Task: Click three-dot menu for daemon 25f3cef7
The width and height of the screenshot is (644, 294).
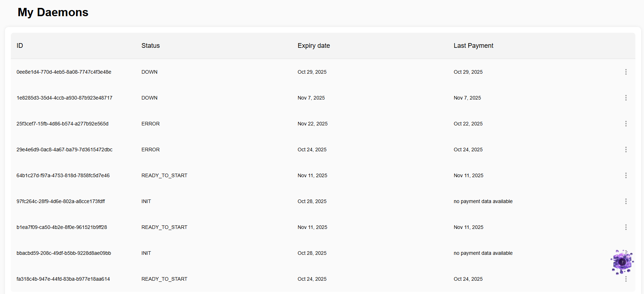Action: point(626,124)
